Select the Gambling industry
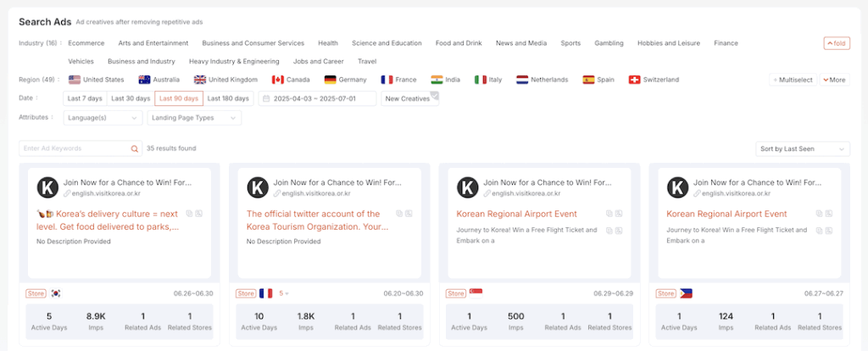The width and height of the screenshot is (868, 351). pos(609,43)
